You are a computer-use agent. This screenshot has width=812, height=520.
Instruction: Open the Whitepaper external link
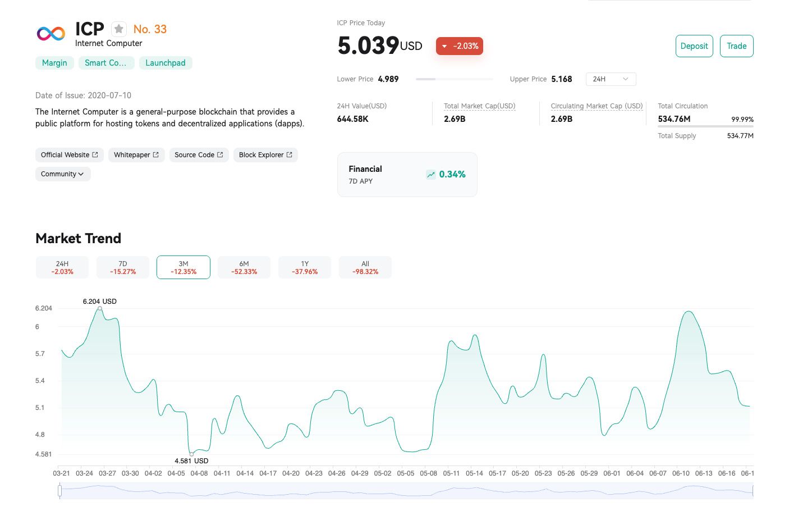pos(136,155)
